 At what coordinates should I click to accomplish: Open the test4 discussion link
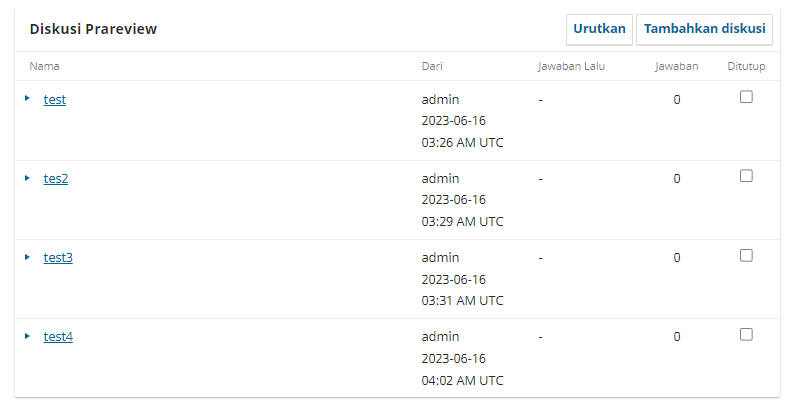pos(58,336)
